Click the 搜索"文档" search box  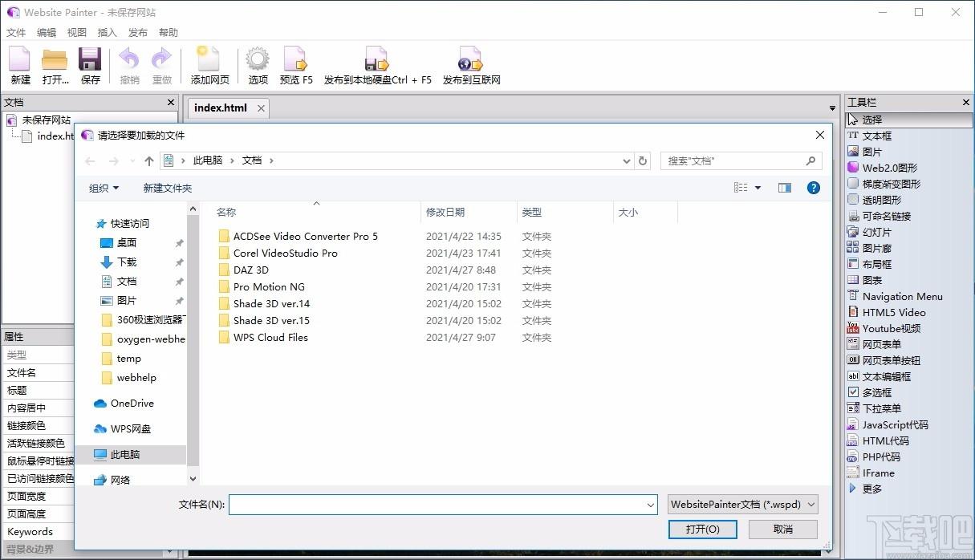point(741,160)
